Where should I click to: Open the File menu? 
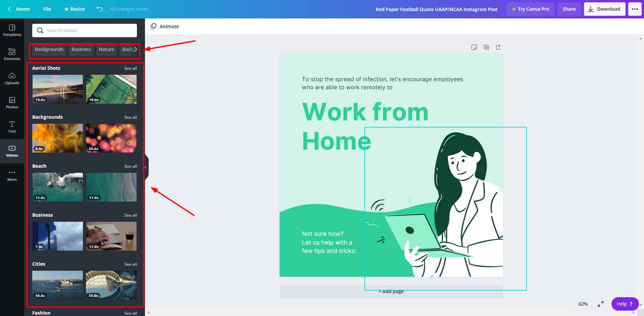[47, 9]
